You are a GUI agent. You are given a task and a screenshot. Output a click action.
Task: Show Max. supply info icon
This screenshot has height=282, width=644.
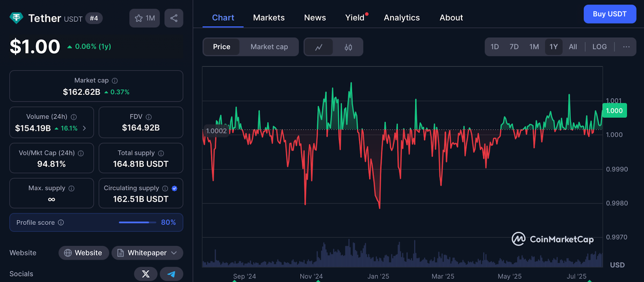coord(71,189)
